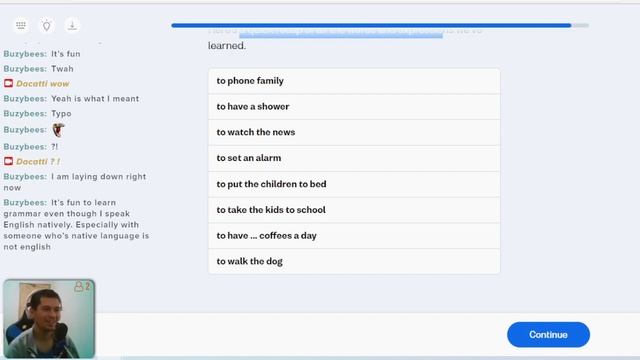Image resolution: width=640 pixels, height=360 pixels.
Task: Click the lightbulb hint icon
Action: (x=47, y=25)
